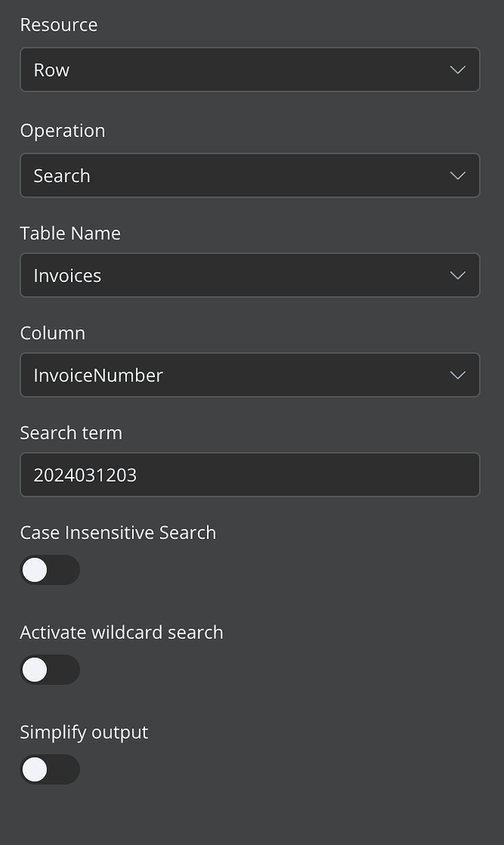Click the Simplify output toggle knob
Screen dimensions: 504x845
click(x=35, y=769)
